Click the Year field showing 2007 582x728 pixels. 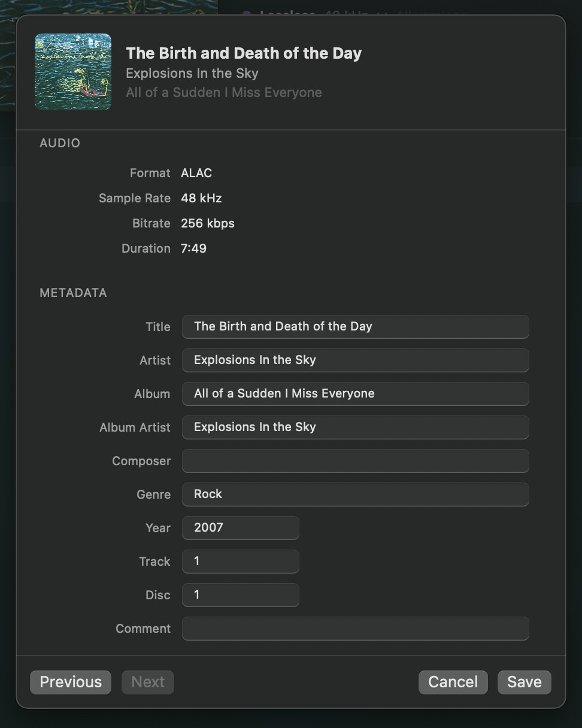pos(241,528)
